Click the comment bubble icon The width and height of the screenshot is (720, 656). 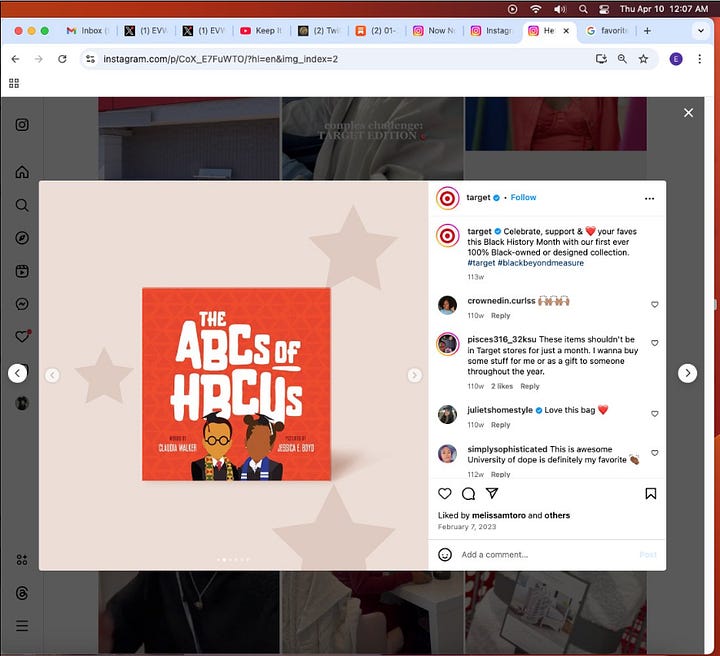pos(468,493)
